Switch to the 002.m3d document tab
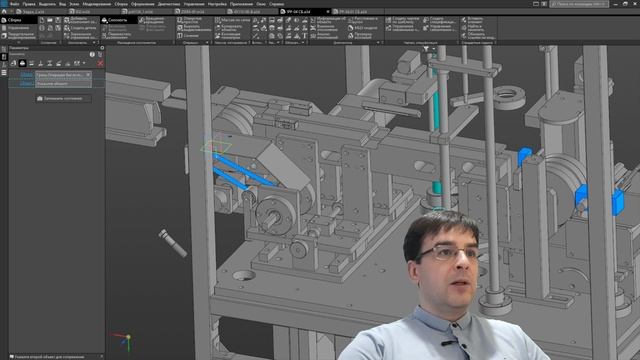This screenshot has width=640, height=360. coord(83,12)
